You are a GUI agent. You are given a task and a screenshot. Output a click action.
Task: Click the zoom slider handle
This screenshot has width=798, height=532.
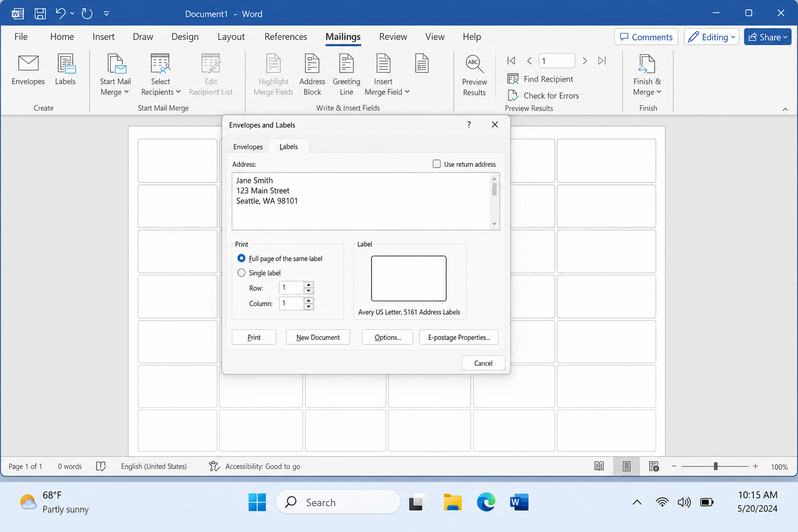tap(715, 467)
